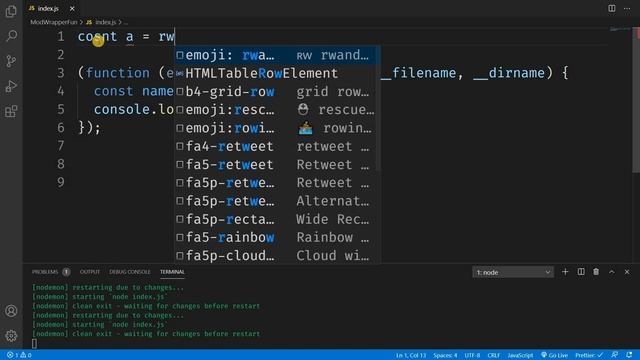640x360 pixels.
Task: Click 'Ln 1, Col 13' in status bar
Action: [411, 355]
